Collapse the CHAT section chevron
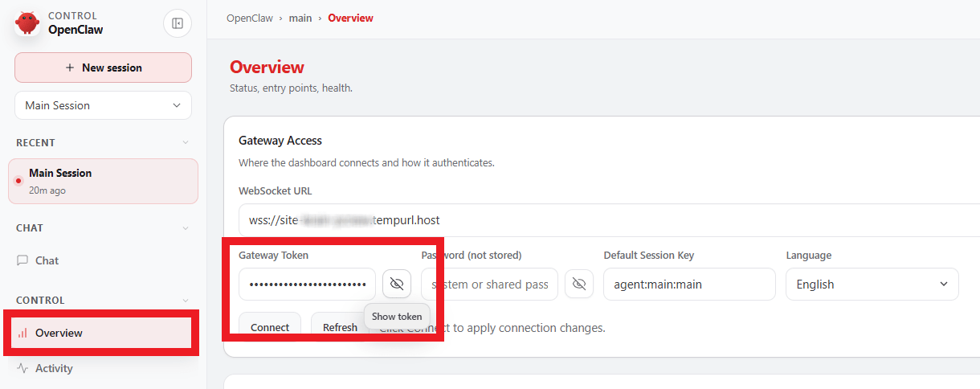The height and width of the screenshot is (389, 980). click(x=186, y=228)
